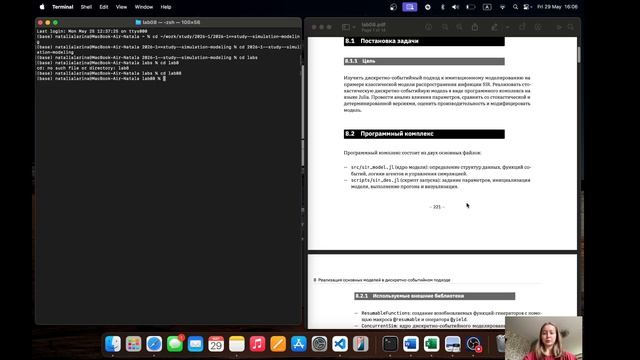Open Pages from the Dock
The width and height of the screenshot is (640, 360).
[278, 344]
